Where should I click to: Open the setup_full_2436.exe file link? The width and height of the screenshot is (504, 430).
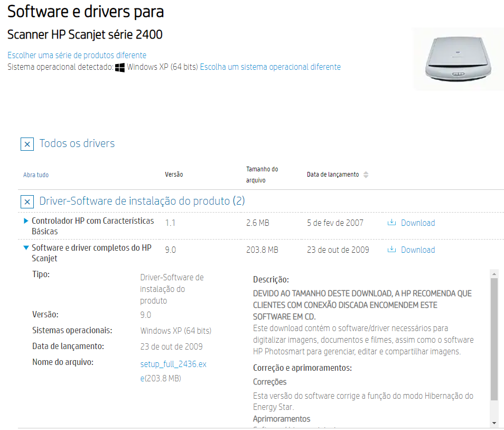pos(173,371)
